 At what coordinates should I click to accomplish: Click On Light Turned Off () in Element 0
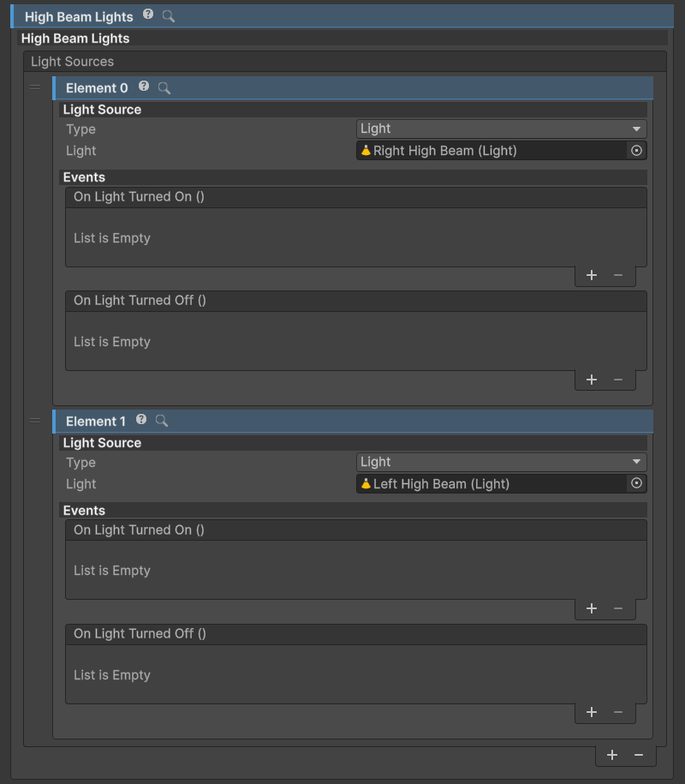coord(140,301)
